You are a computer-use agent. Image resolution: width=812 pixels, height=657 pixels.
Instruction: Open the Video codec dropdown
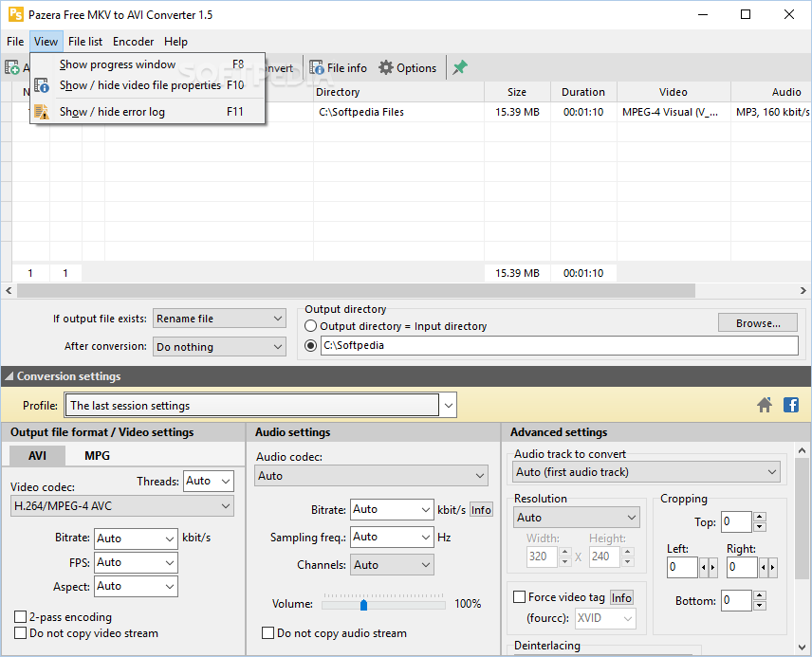122,506
